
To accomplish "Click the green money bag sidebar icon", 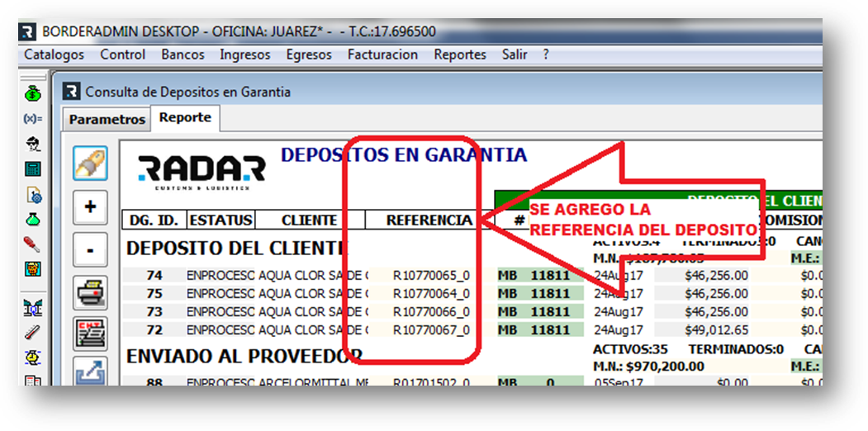I will tap(33, 94).
